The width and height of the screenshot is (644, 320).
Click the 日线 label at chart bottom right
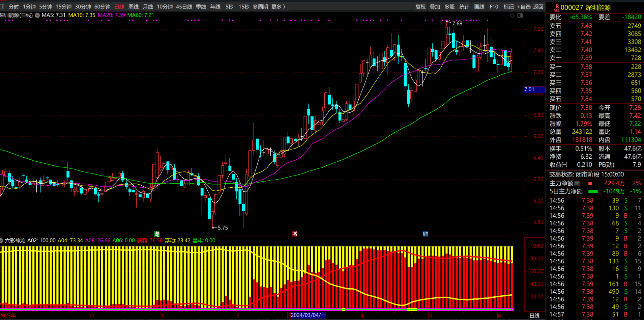tap(534, 316)
